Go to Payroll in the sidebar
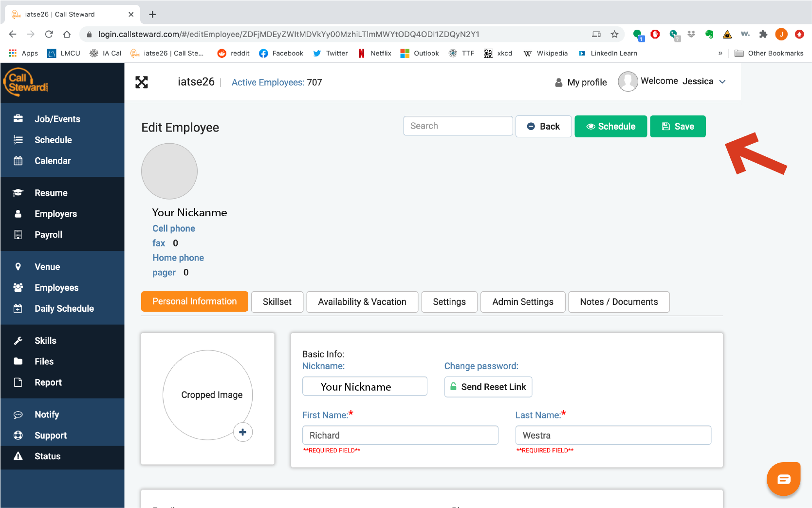This screenshot has width=812, height=508. 48,235
